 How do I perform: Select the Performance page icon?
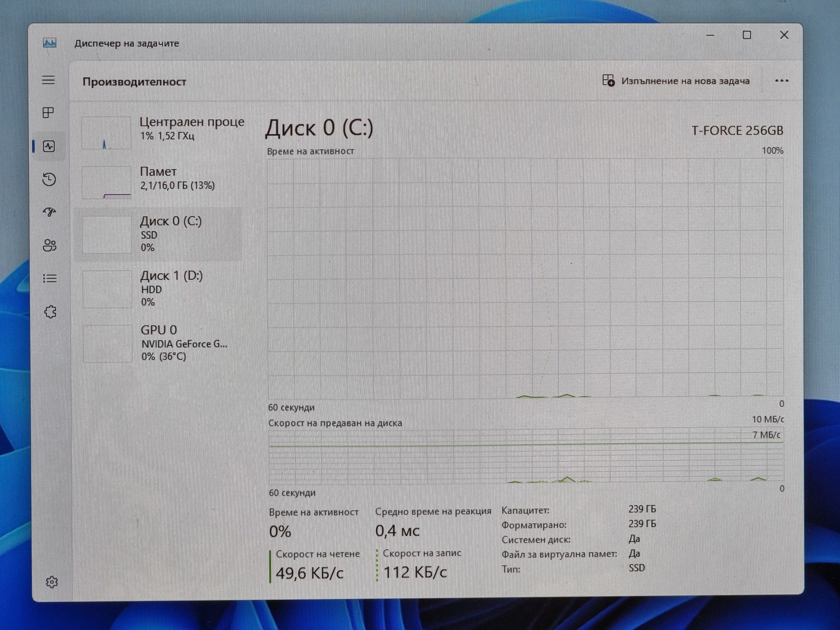[49, 146]
